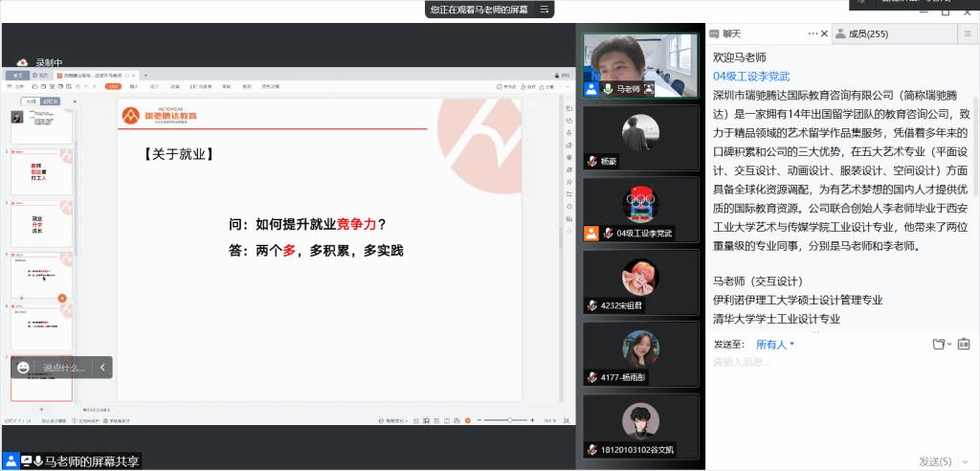Open the chat panel more options ellipsis
This screenshot has width=980, height=471.
pyautogui.click(x=813, y=34)
